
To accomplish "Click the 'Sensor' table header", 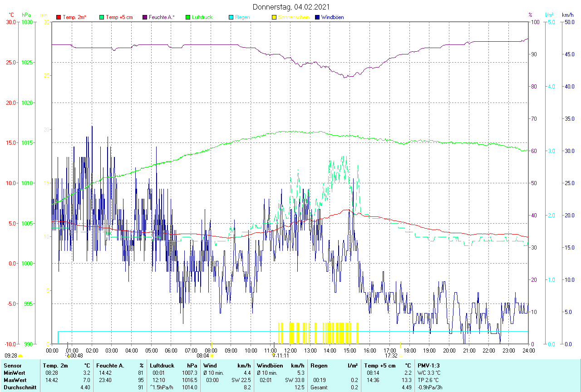I will point(12,365).
